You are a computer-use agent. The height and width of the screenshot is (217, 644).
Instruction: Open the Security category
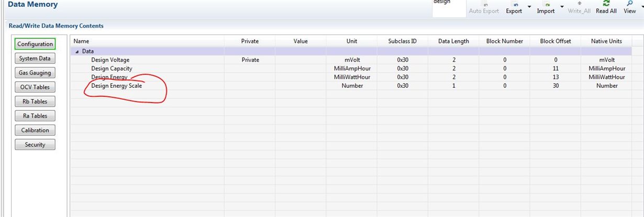click(x=35, y=144)
